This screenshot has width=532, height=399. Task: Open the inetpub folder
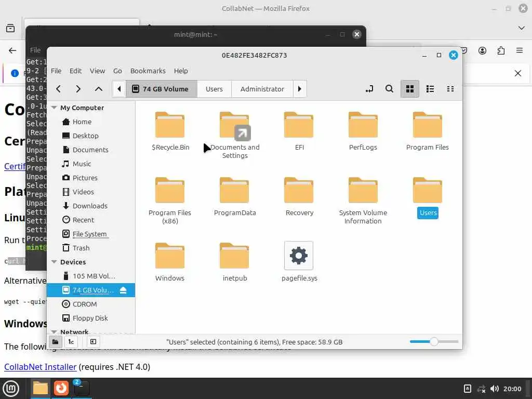tap(235, 262)
